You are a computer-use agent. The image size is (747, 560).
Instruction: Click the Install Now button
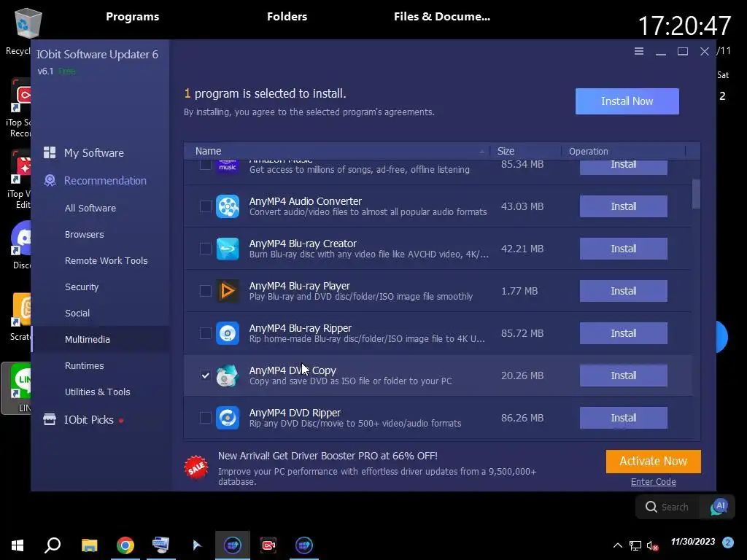[627, 101]
